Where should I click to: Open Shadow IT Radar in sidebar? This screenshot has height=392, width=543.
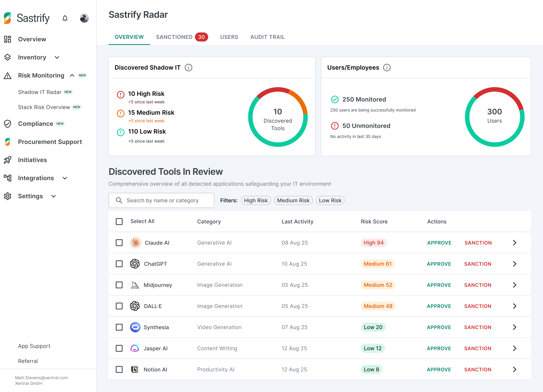pos(40,92)
